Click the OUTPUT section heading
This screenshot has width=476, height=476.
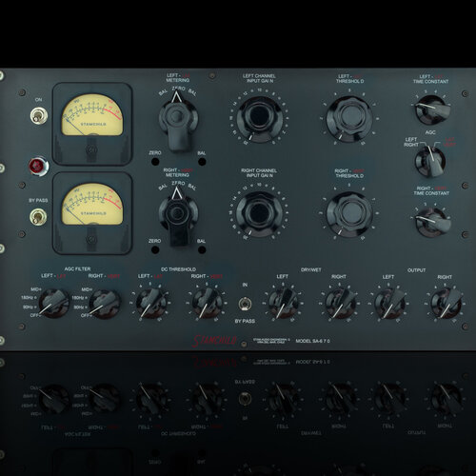pos(416,270)
